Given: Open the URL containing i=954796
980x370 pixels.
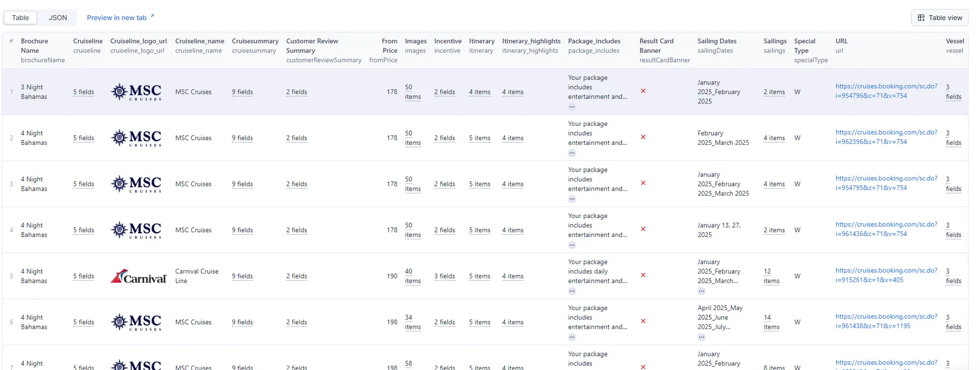Looking at the screenshot, I should click(886, 91).
